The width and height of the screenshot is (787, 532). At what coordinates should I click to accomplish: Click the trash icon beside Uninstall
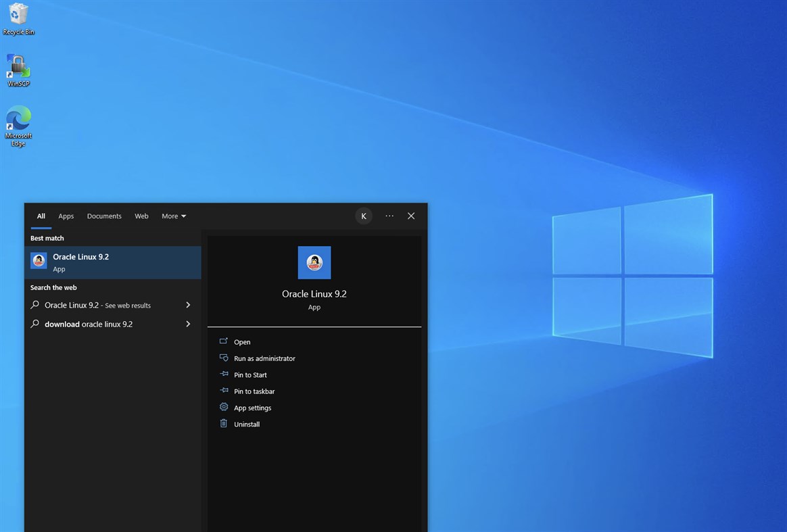pos(224,424)
